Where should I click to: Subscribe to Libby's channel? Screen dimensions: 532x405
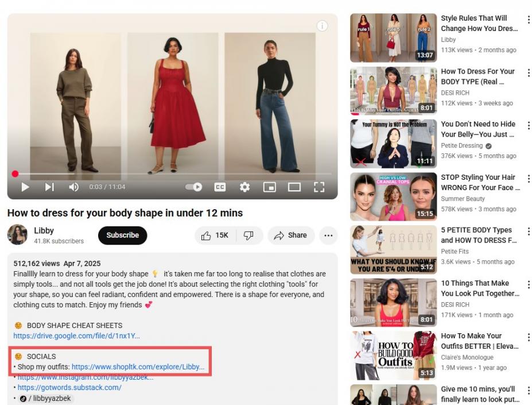click(x=122, y=236)
